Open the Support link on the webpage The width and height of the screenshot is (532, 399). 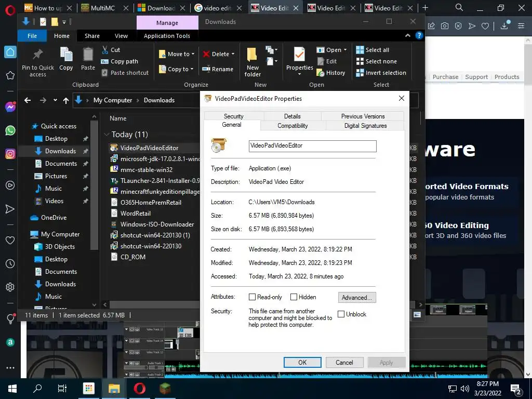pos(476,77)
